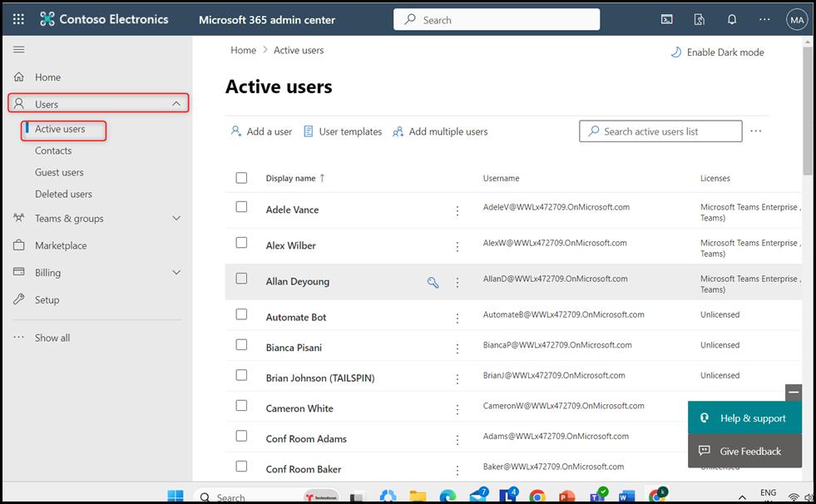The width and height of the screenshot is (816, 504).
Task: Select all users with header checkbox
Action: tap(241, 178)
